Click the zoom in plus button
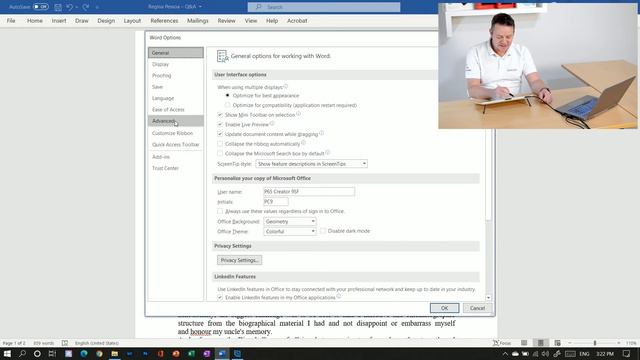 (x=619, y=343)
